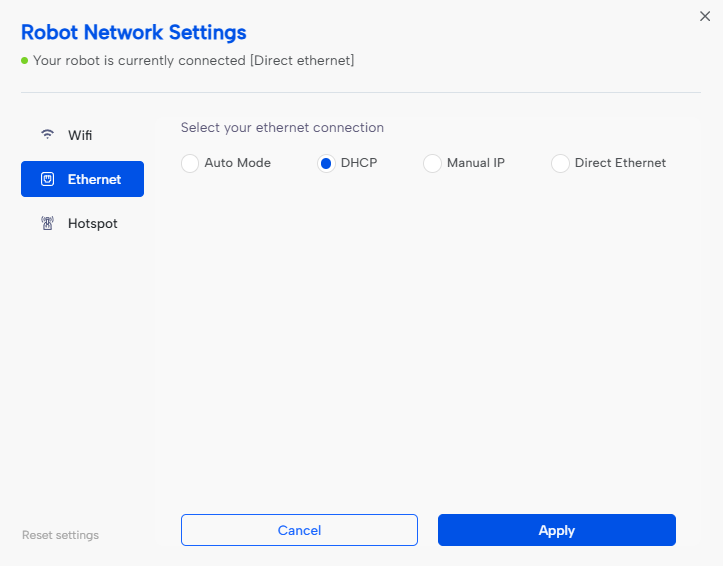Click the Hotspot tower icon in sidebar
Screen dimensions: 723x566
[x=47, y=224]
